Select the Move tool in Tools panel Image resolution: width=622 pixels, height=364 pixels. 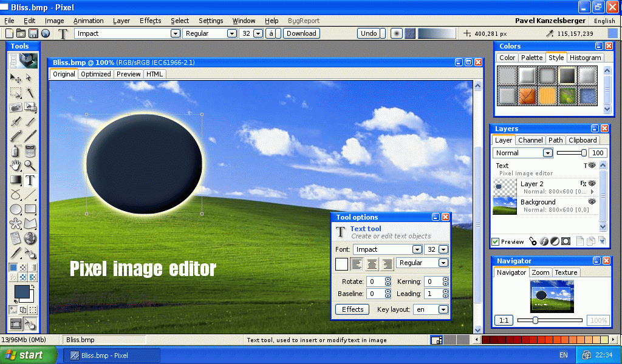15,78
